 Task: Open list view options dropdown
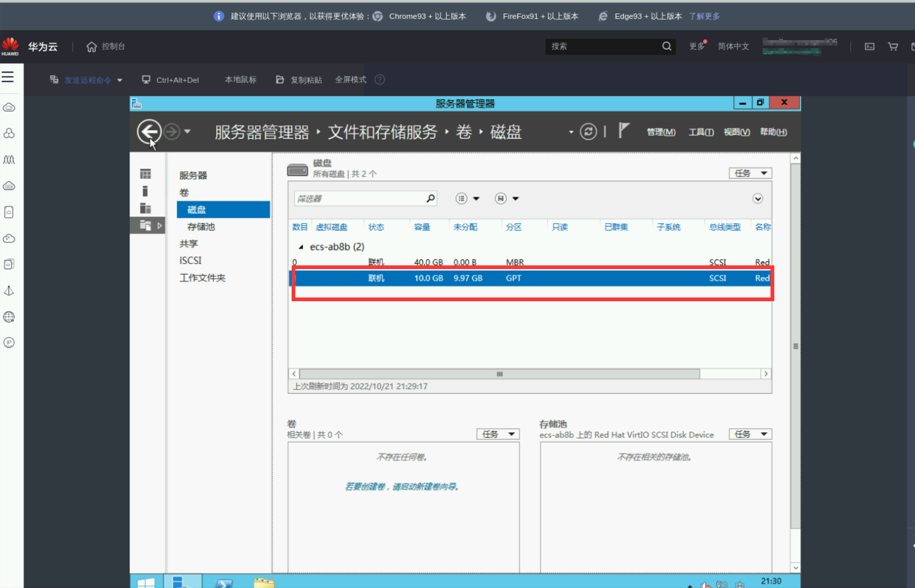(467, 198)
